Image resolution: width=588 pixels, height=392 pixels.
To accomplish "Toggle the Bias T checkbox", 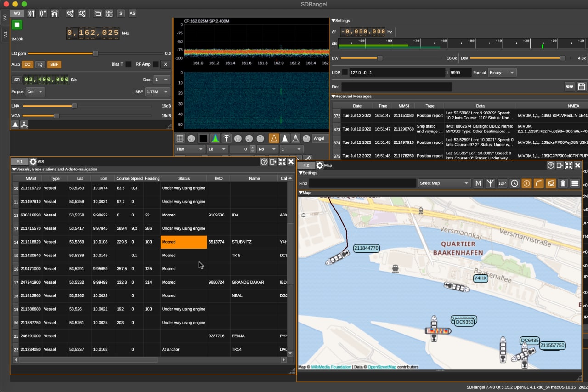I will 129,64.
